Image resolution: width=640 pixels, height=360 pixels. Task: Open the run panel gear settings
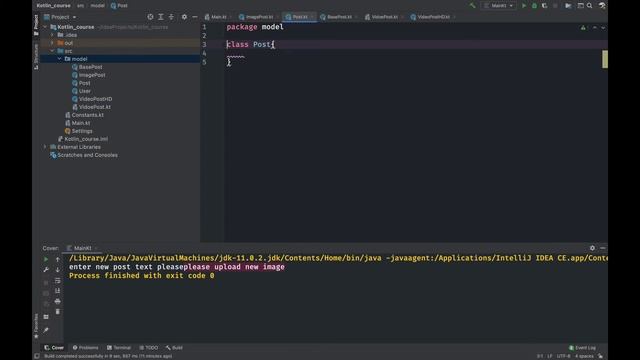[x=592, y=248]
